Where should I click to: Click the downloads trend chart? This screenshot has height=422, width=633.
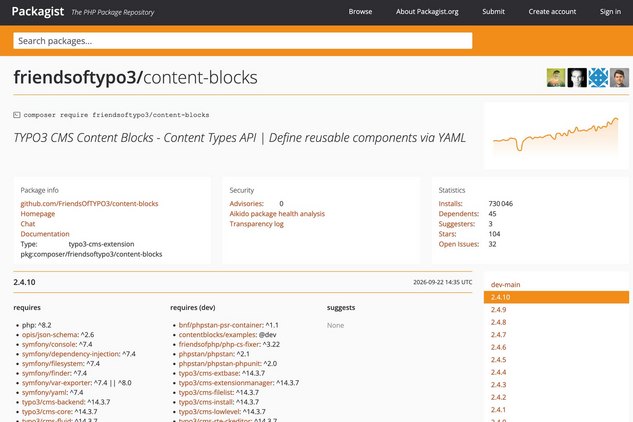(555, 135)
